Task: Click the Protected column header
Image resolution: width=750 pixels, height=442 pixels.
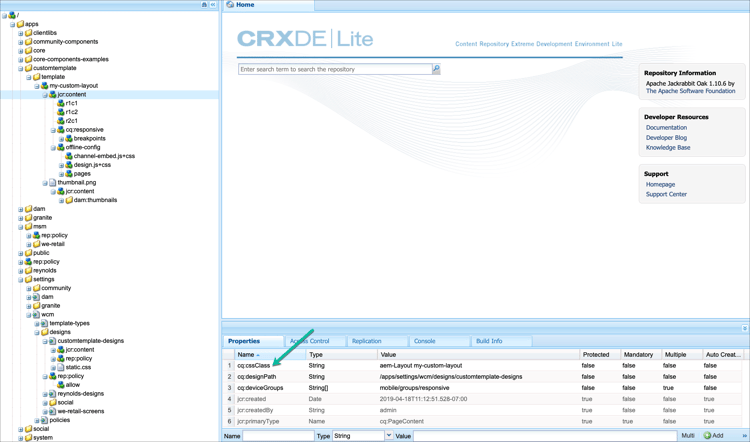Action: point(600,354)
